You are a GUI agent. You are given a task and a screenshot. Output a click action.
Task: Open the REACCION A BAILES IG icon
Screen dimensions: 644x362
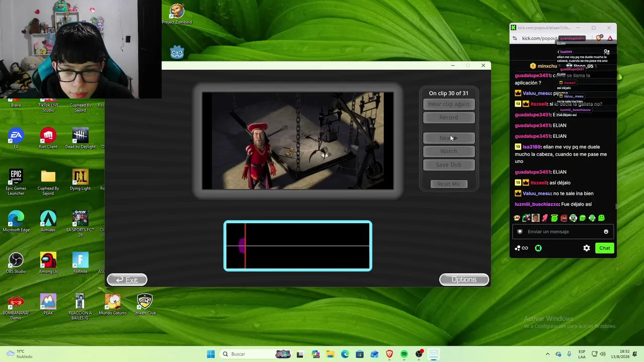80,307
